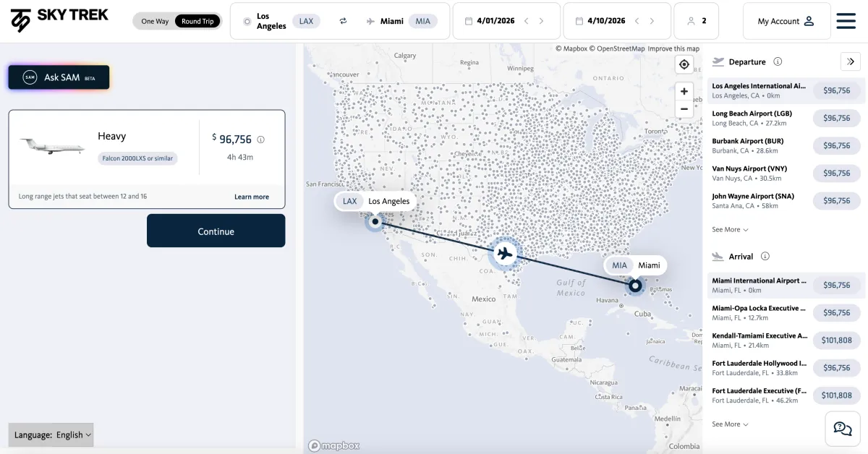
Task: Select the Round Trip option
Action: pos(197,21)
